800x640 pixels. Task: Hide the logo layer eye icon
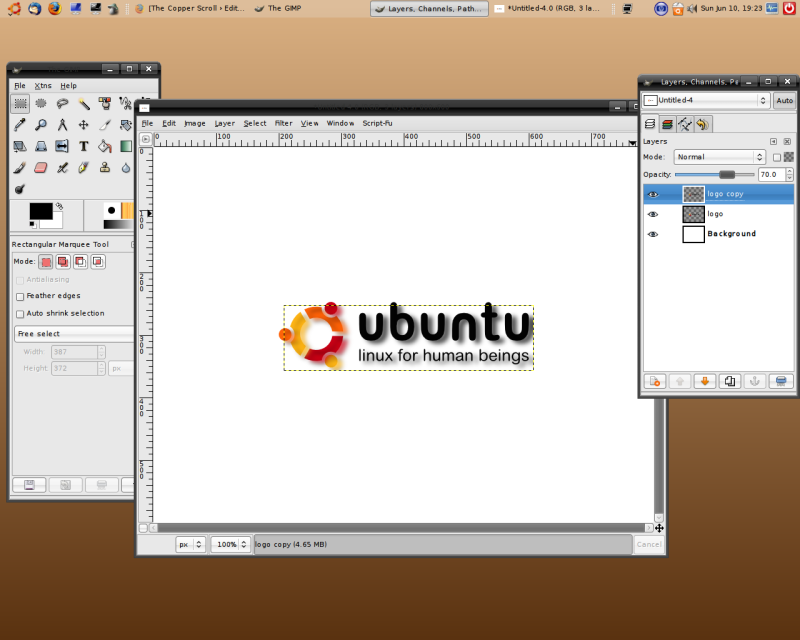653,214
